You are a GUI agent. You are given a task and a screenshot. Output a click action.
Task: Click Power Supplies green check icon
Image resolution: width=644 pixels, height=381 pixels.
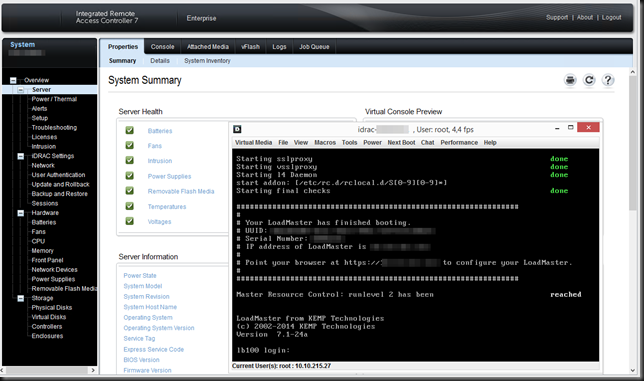point(129,176)
